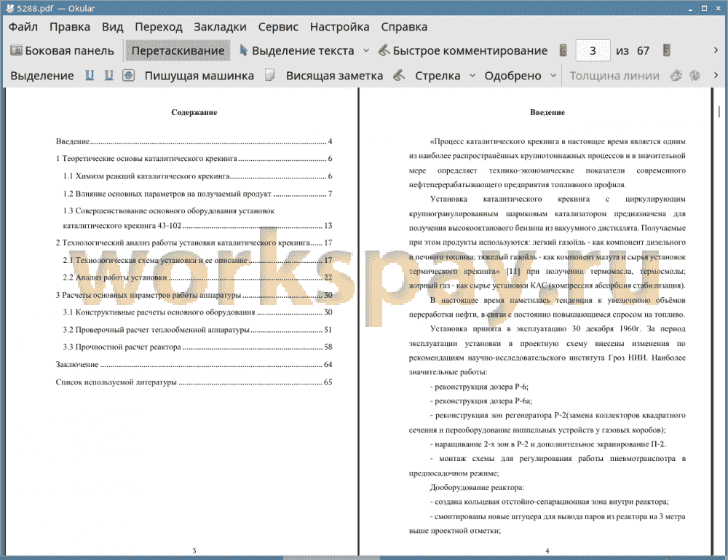Click the inline note page icon
Viewport: 728px width, 560px height.
click(x=270, y=75)
